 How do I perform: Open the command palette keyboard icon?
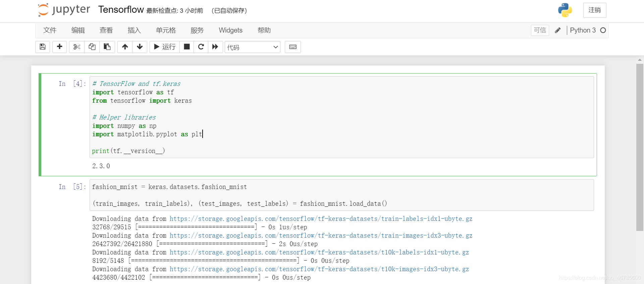click(x=293, y=47)
